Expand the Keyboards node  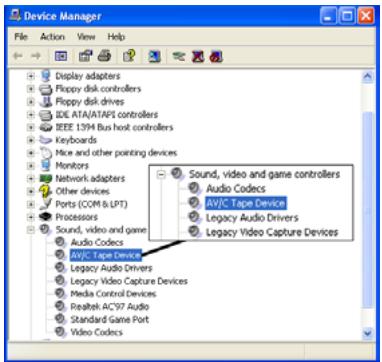(31, 140)
